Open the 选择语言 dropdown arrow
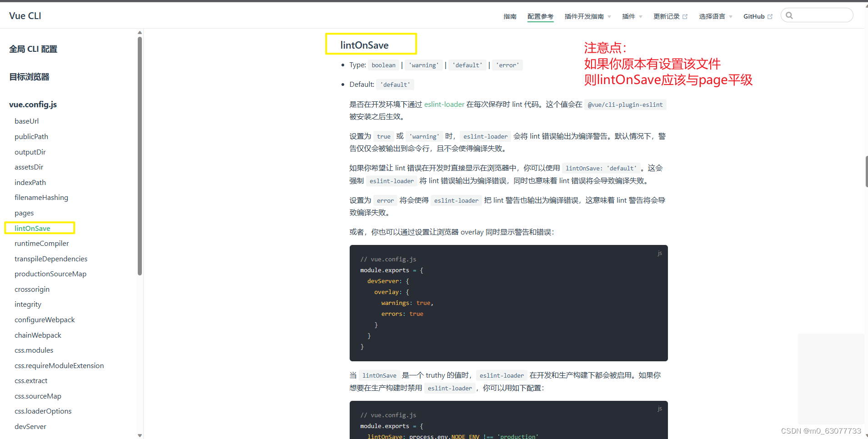The width and height of the screenshot is (868, 439). pyautogui.click(x=731, y=17)
